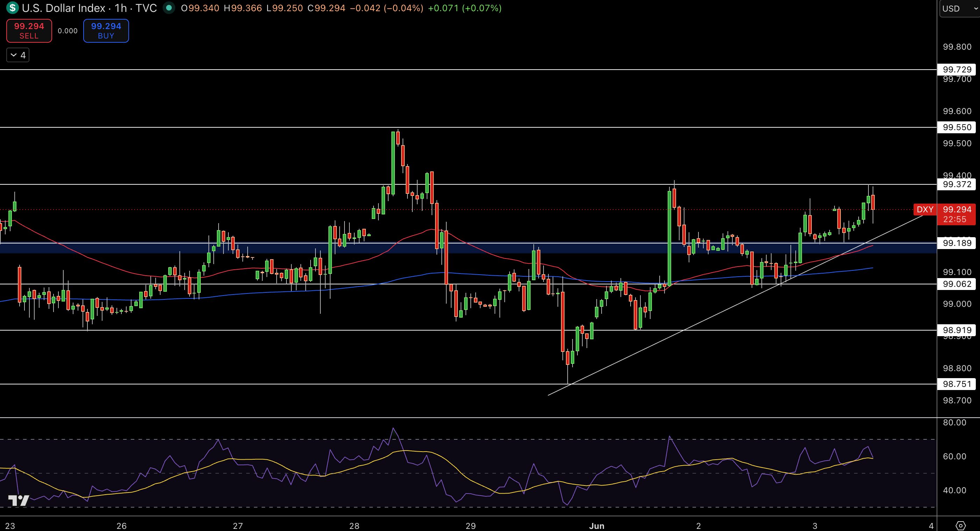This screenshot has width=980, height=531.
Task: Expand the collapsed indicators legend showing 4
Action: pyautogui.click(x=18, y=55)
